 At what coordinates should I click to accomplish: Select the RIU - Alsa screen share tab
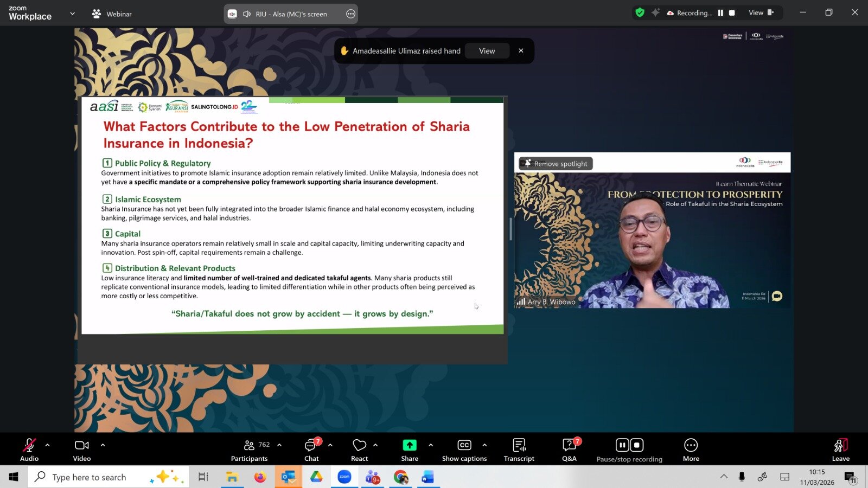click(291, 14)
